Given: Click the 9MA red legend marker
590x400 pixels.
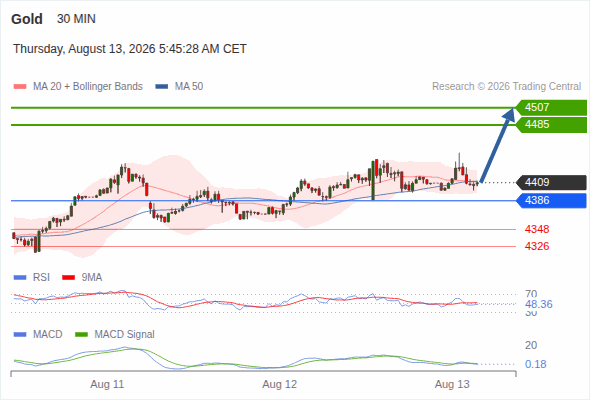Looking at the screenshot, I should pos(68,278).
